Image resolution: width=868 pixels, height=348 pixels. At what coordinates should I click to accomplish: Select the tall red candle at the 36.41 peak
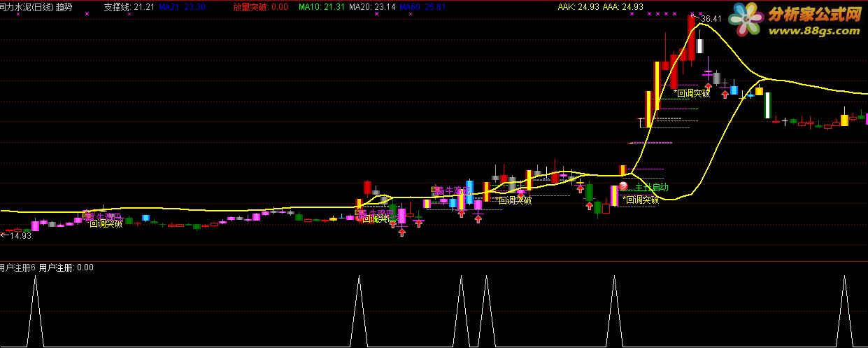pos(691,39)
